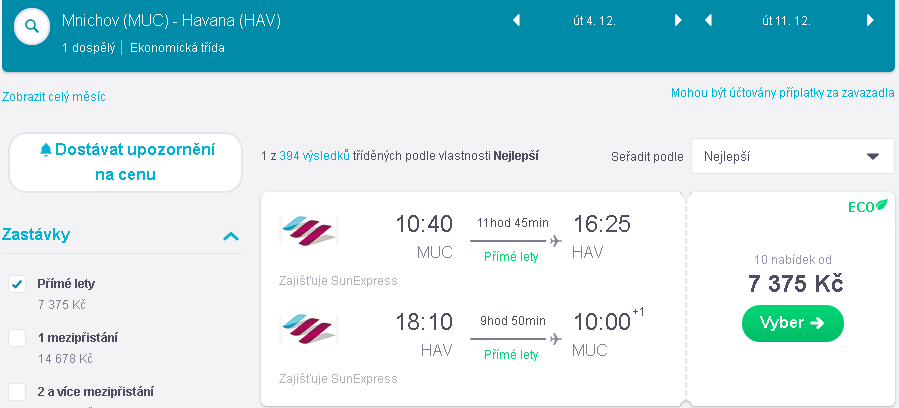This screenshot has width=899, height=408.
Task: Open the Mnichov - Havana route summary
Action: (171, 21)
